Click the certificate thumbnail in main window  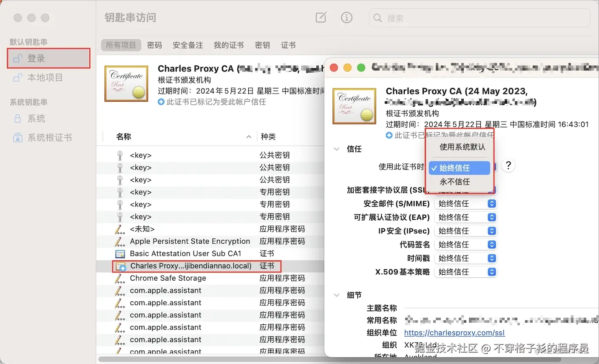click(126, 83)
